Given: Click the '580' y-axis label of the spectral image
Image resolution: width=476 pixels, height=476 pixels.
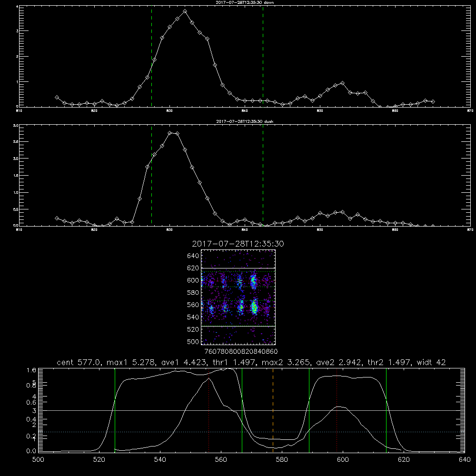Looking at the screenshot, I should pyautogui.click(x=193, y=293).
